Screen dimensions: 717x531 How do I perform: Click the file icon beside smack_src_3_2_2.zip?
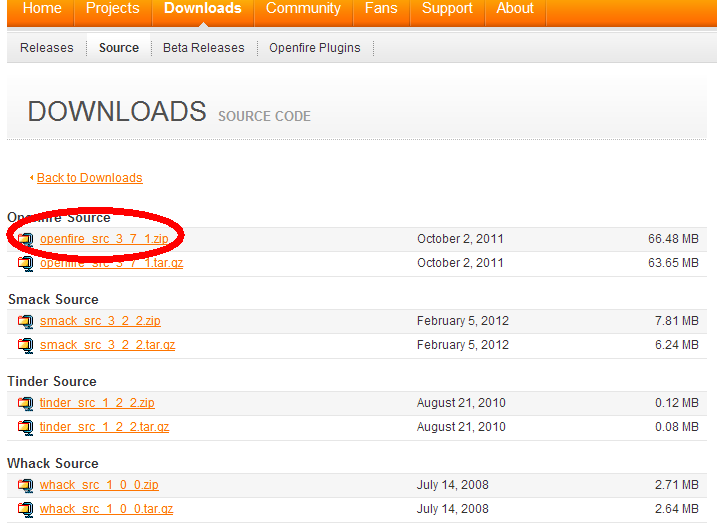click(26, 322)
